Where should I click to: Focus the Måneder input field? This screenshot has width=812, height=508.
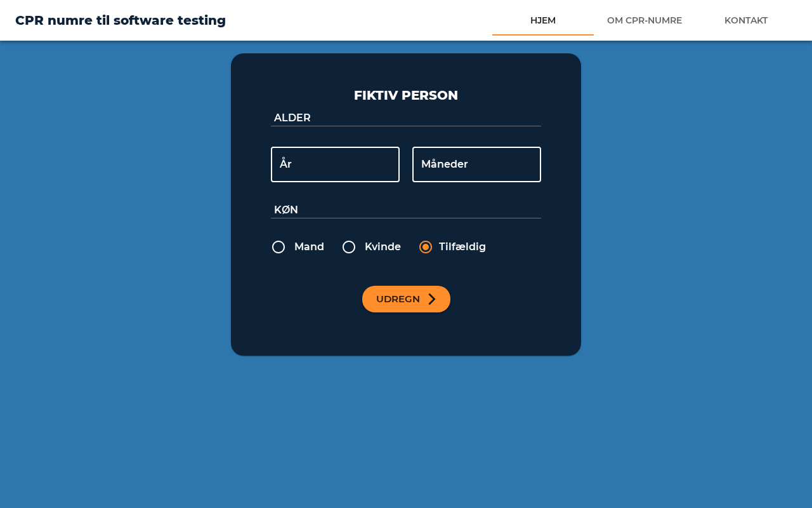click(x=476, y=164)
